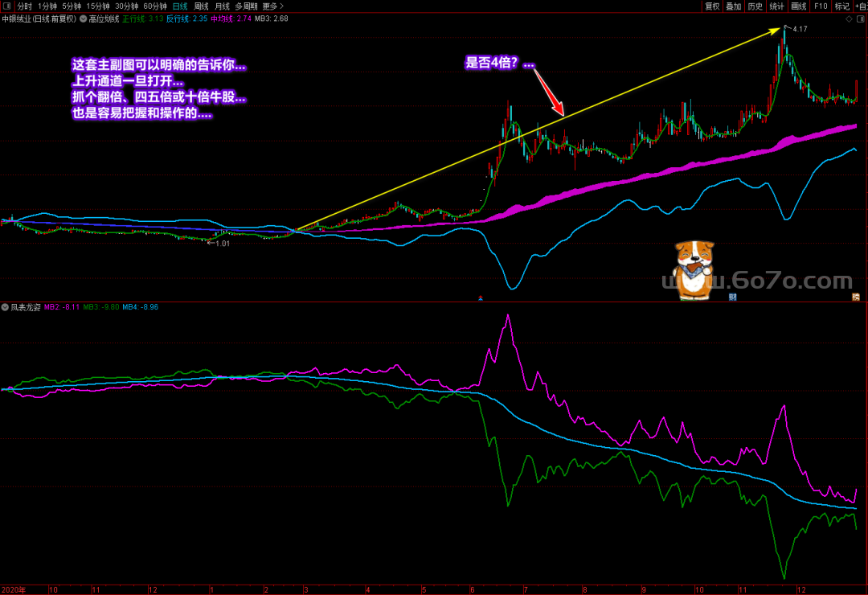This screenshot has width=868, height=595.
Task: Switch to the 60分钟 period tab
Action: (x=155, y=6)
